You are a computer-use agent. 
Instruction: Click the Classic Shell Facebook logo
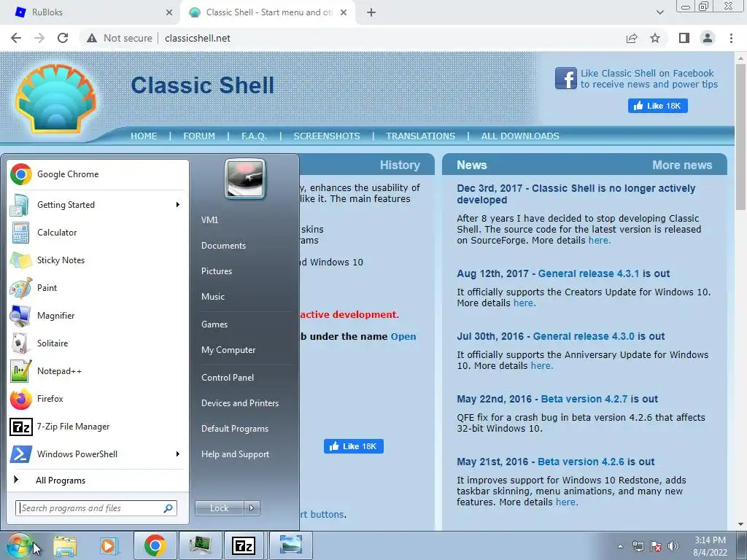[566, 79]
